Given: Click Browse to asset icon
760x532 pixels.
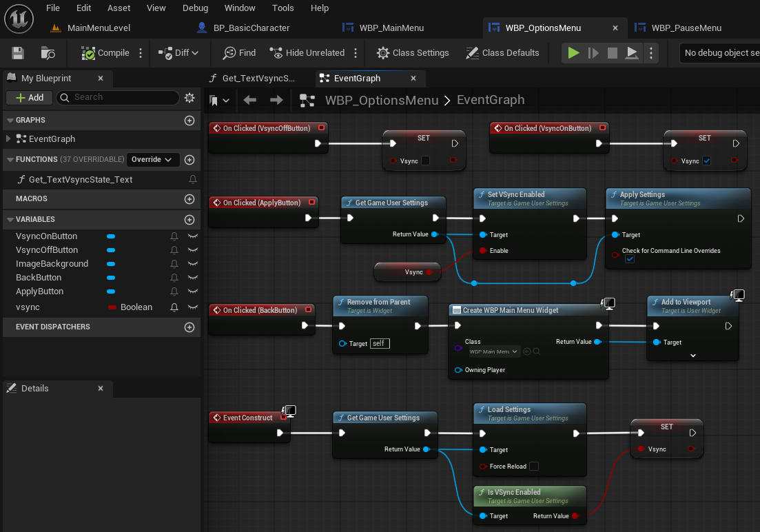Looking at the screenshot, I should pyautogui.click(x=48, y=53).
